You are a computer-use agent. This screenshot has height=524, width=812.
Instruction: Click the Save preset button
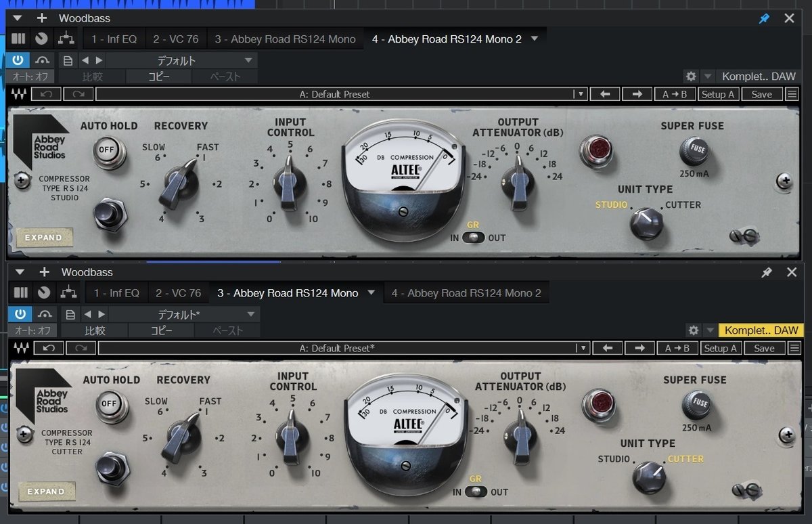pyautogui.click(x=762, y=94)
